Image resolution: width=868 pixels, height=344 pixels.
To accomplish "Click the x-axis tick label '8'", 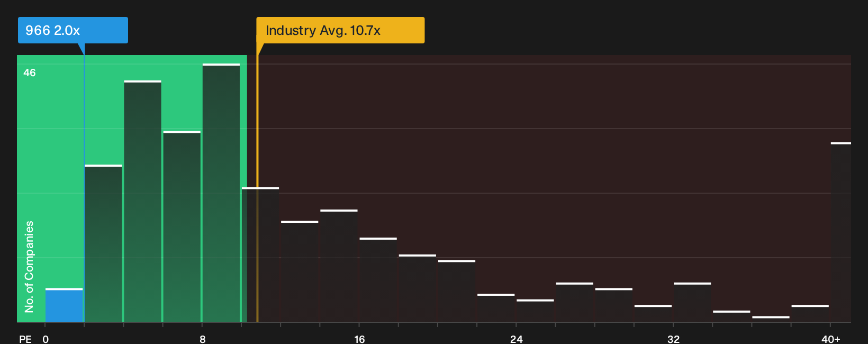I will 203,339.
